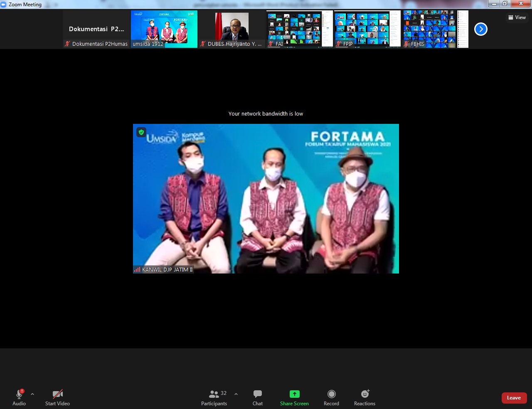Select the DUBES Hajriyanto video thumbnail
Image resolution: width=532 pixels, height=409 pixels.
point(232,28)
